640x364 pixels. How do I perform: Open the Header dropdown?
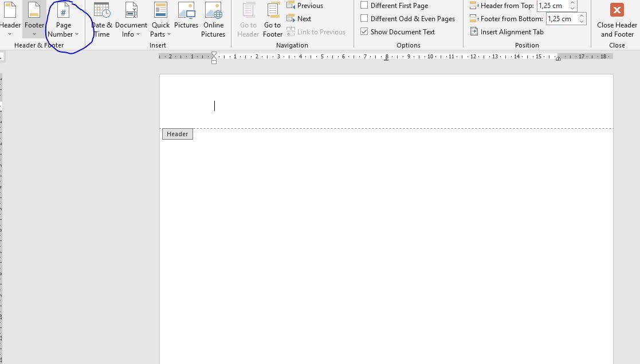coord(10,33)
